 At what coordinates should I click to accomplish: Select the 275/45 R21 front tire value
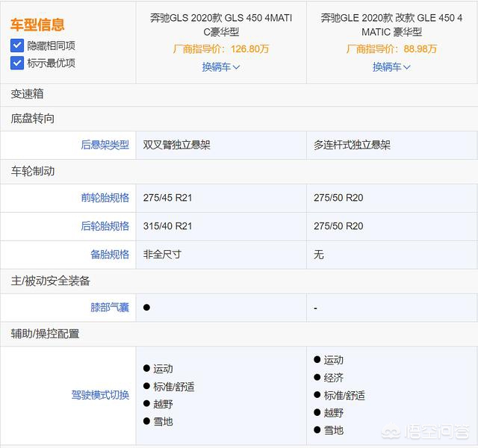pyautogui.click(x=167, y=198)
